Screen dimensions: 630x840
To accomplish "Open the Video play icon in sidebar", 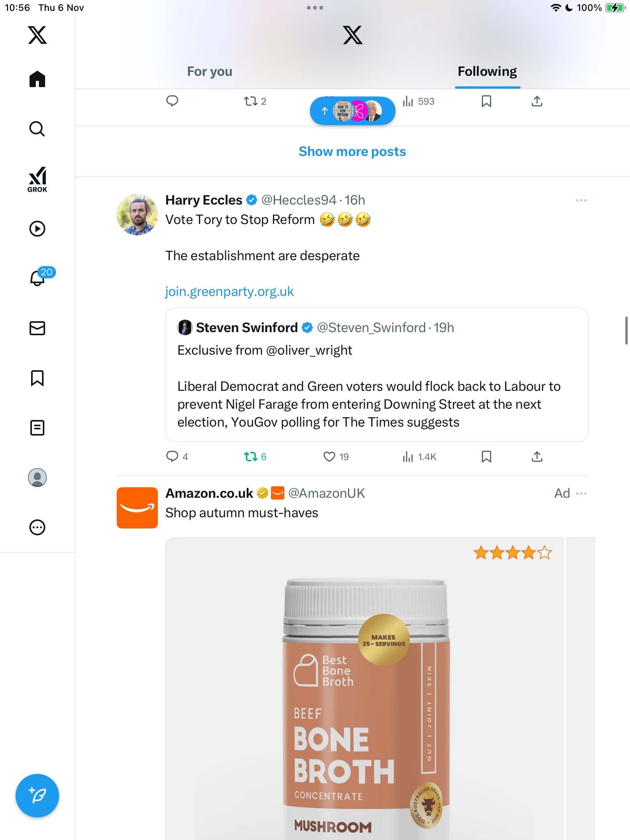I will pyautogui.click(x=37, y=229).
